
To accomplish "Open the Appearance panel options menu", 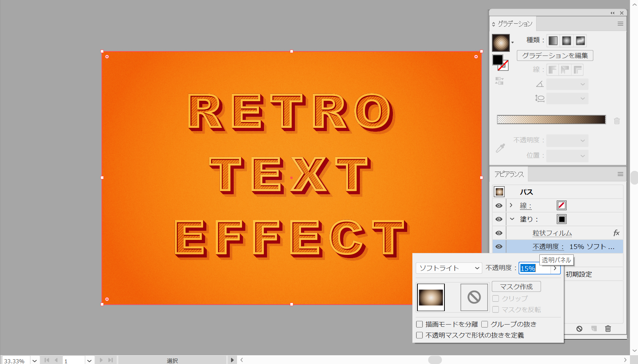I will pos(620,174).
